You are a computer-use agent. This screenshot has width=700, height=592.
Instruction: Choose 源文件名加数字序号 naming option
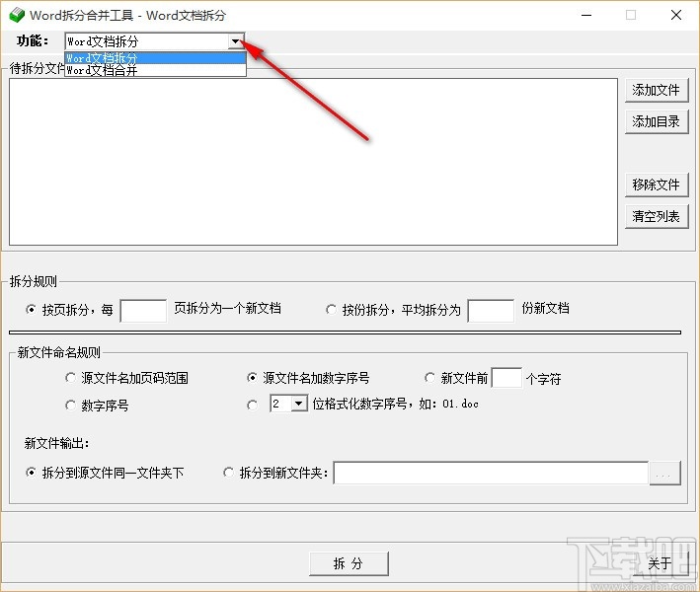coord(252,378)
